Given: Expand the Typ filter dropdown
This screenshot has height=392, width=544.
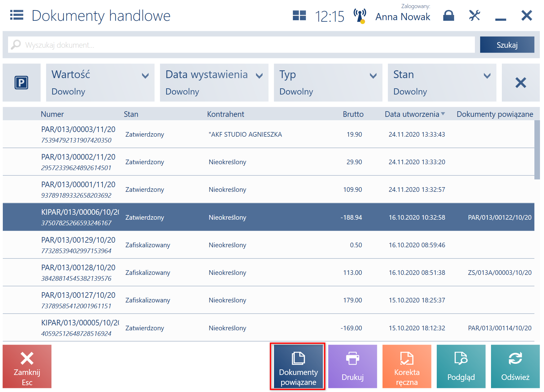Looking at the screenshot, I should click(328, 83).
